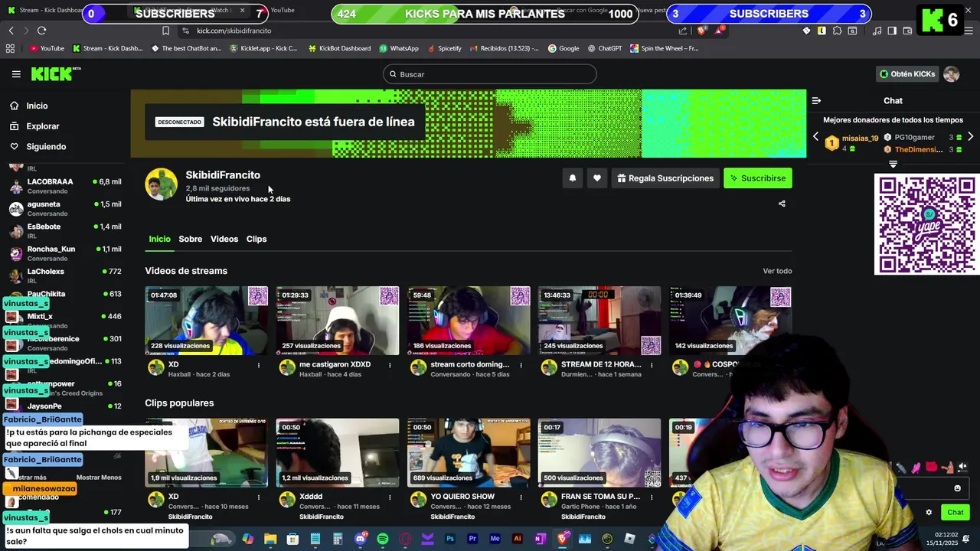This screenshot has height=551, width=980.
Task: Click the notification bell on SkibidiFrancito's channel
Action: 572,178
